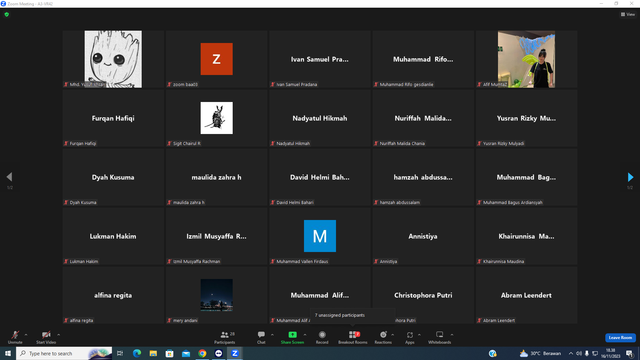
Task: Click the maulida zahra h participant name
Action: (x=216, y=177)
